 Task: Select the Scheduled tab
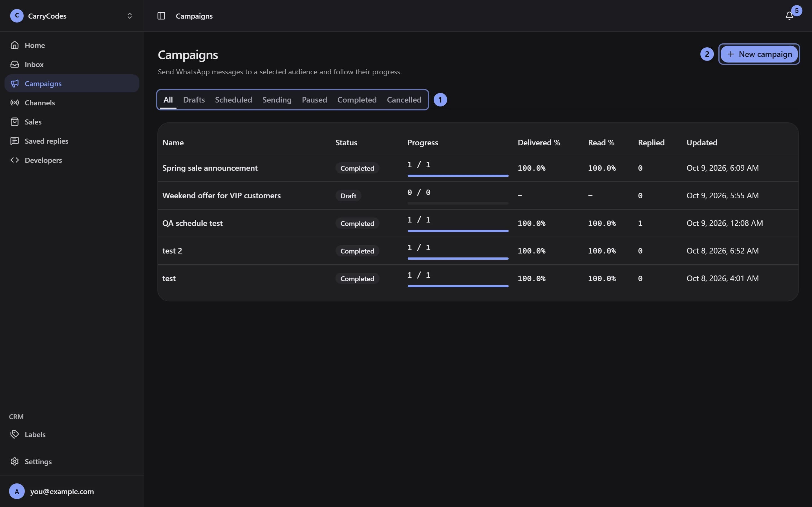(233, 100)
